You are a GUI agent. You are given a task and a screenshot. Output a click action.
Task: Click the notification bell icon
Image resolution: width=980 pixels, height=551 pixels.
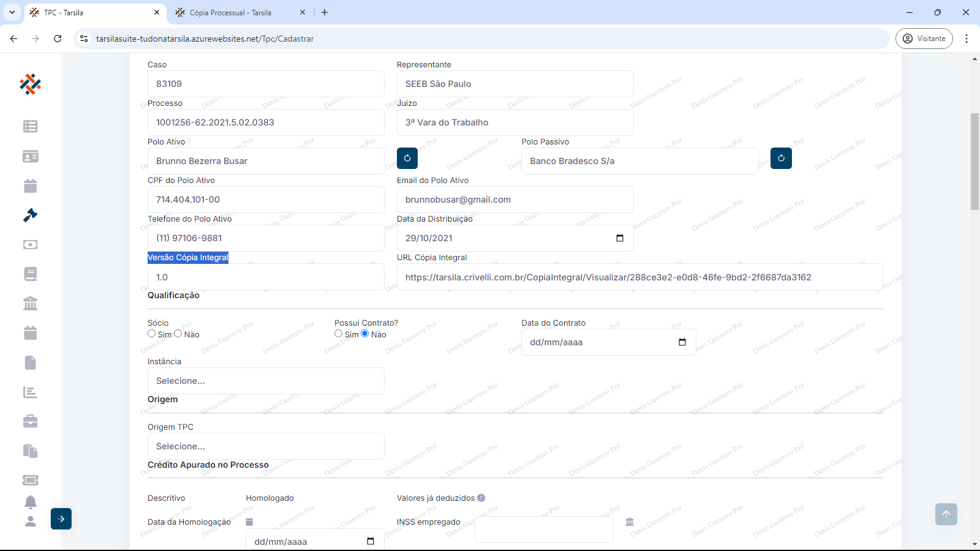[30, 502]
